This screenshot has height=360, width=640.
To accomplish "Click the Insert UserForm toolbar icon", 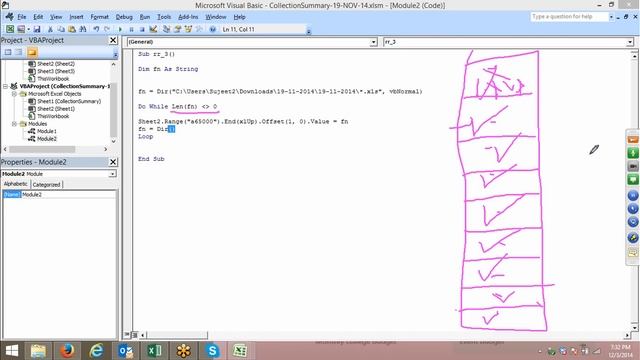I will [21, 29].
